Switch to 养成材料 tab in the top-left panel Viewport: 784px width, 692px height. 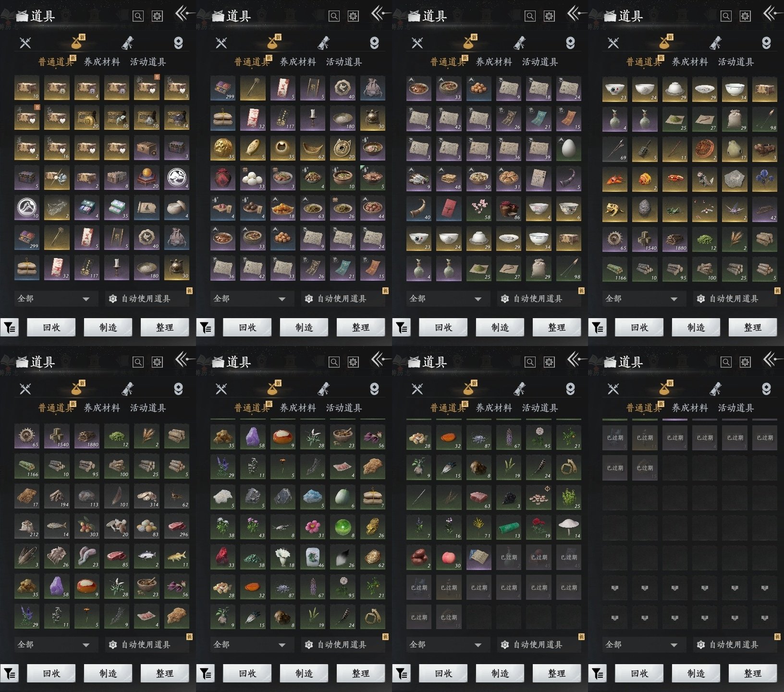pyautogui.click(x=102, y=62)
